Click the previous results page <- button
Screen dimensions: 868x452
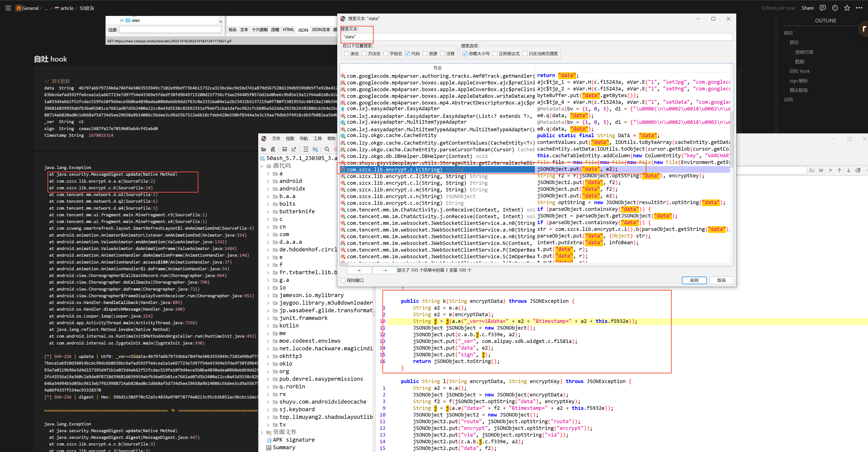[x=360, y=270]
